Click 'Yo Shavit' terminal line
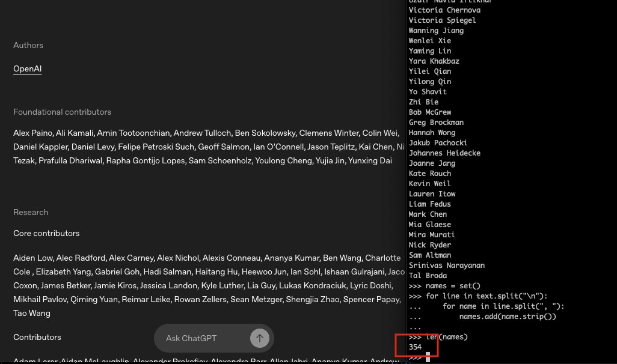 click(428, 92)
